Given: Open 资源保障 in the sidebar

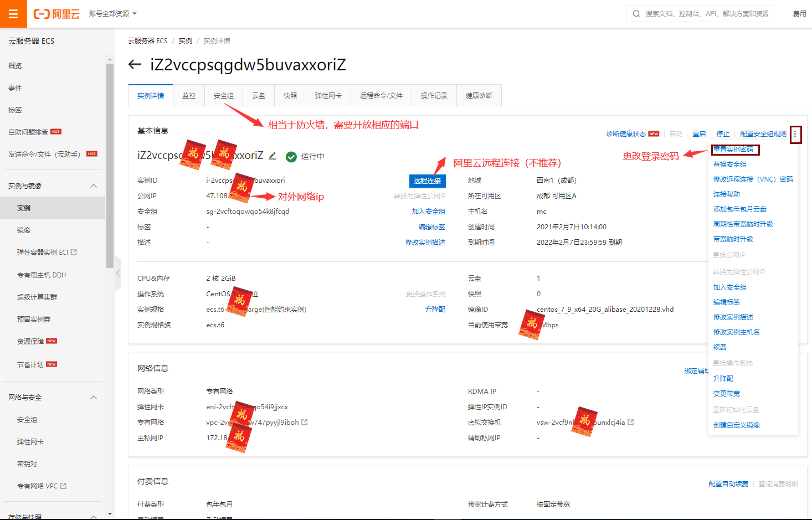Looking at the screenshot, I should (x=30, y=341).
